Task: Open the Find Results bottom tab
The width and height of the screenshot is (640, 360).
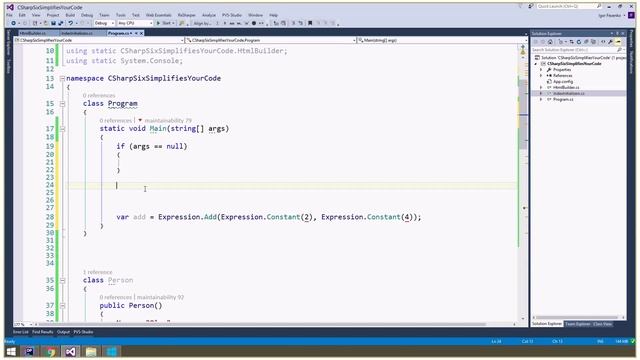Action: (42, 332)
